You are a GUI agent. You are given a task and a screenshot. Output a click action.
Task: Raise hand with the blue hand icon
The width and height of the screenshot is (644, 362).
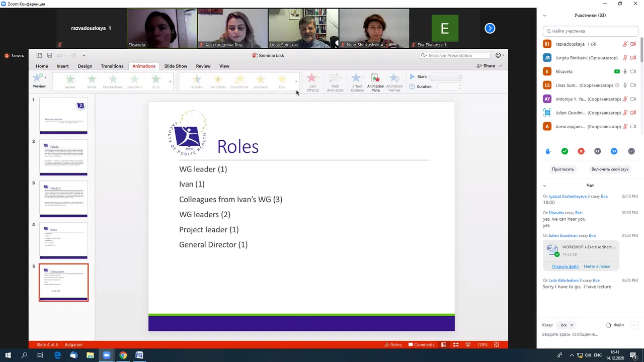point(548,151)
